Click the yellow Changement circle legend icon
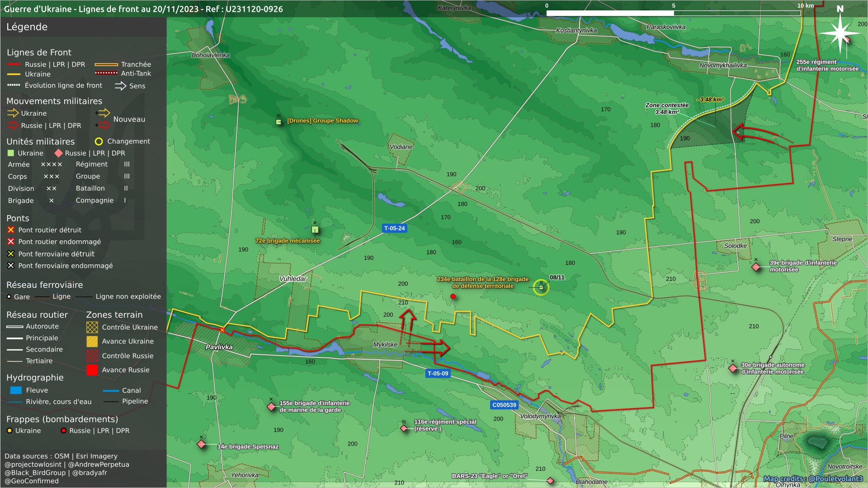Screen dimensions: 868x488 point(99,141)
